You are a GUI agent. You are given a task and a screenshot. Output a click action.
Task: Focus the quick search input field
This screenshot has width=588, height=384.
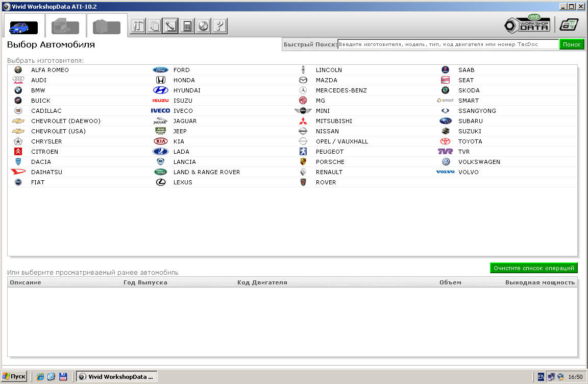[x=448, y=44]
